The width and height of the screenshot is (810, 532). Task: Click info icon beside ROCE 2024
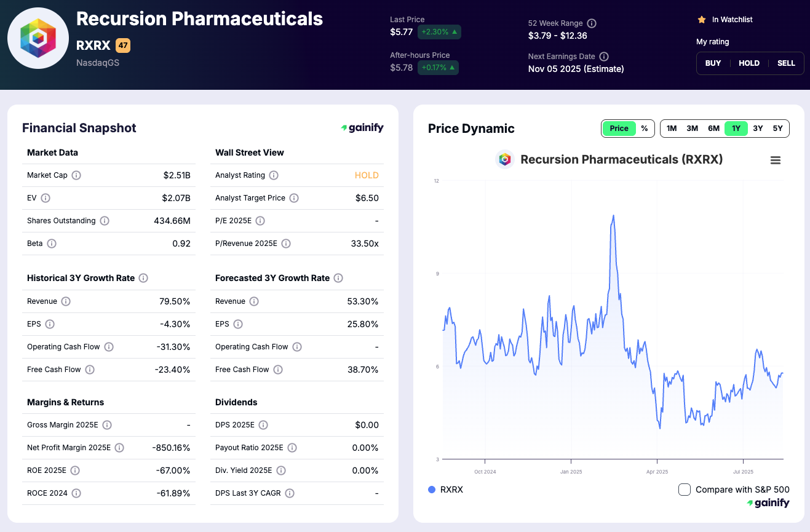[76, 493]
